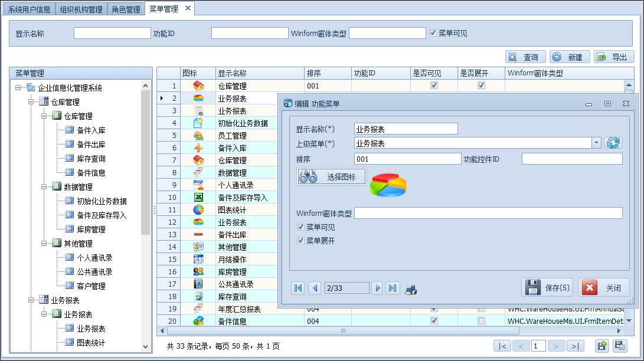Click the 图表统计 pie icon in row 11

pos(198,209)
